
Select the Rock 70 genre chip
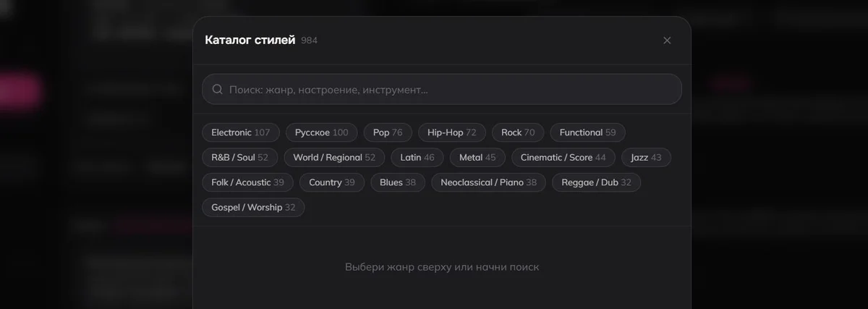coord(518,132)
